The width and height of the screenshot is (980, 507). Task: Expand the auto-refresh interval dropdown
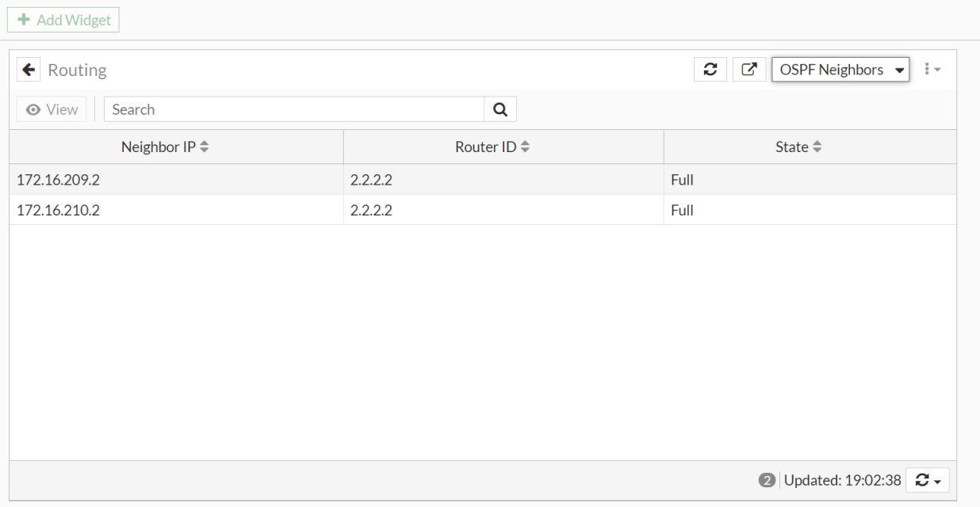[x=927, y=480]
